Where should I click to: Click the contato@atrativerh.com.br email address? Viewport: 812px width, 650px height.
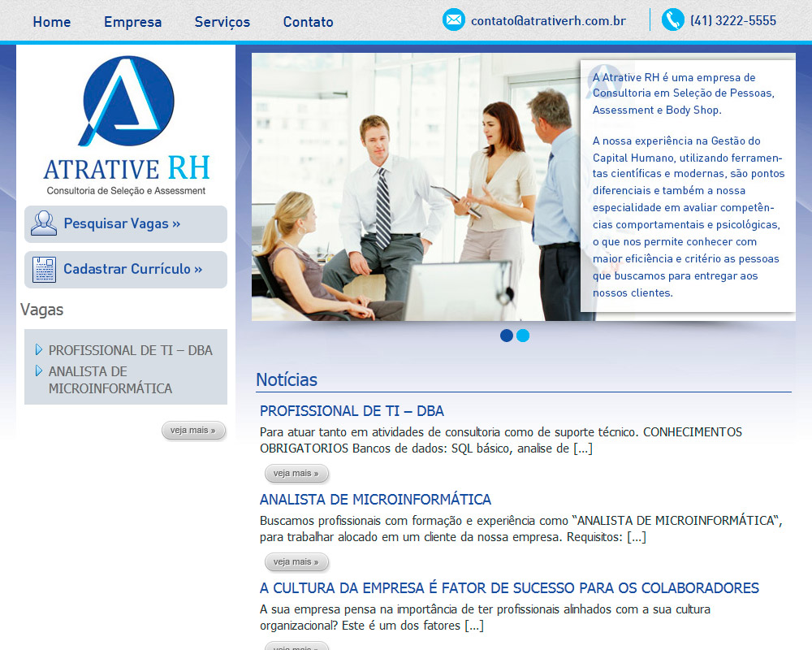[548, 21]
